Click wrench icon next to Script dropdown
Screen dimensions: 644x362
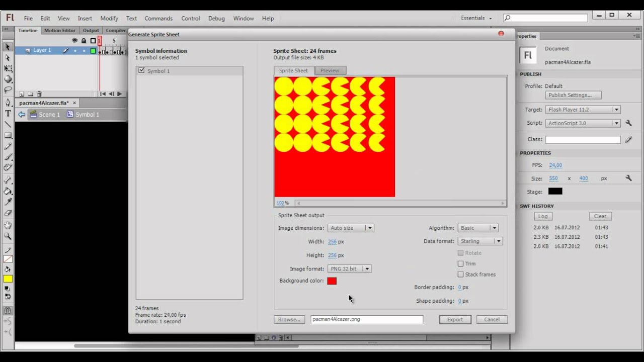628,123
